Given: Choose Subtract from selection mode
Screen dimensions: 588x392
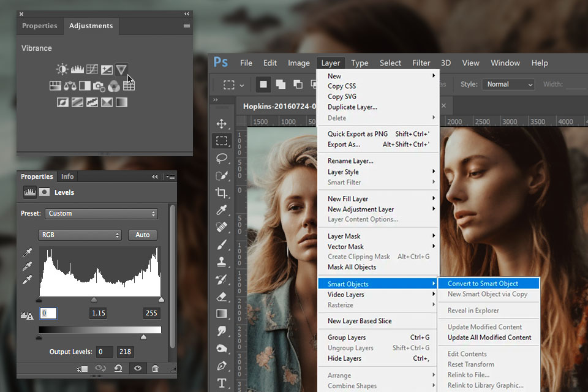Looking at the screenshot, I should [298, 85].
